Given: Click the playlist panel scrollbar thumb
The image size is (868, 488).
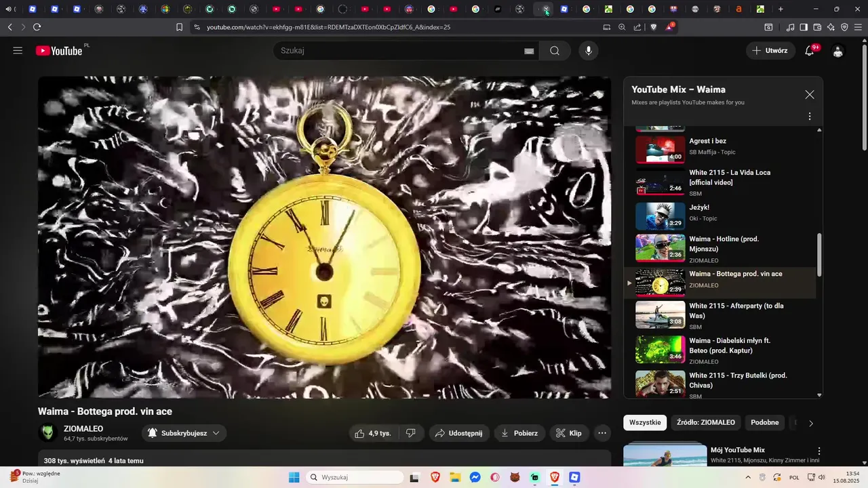Looking at the screenshot, I should pyautogui.click(x=819, y=255).
